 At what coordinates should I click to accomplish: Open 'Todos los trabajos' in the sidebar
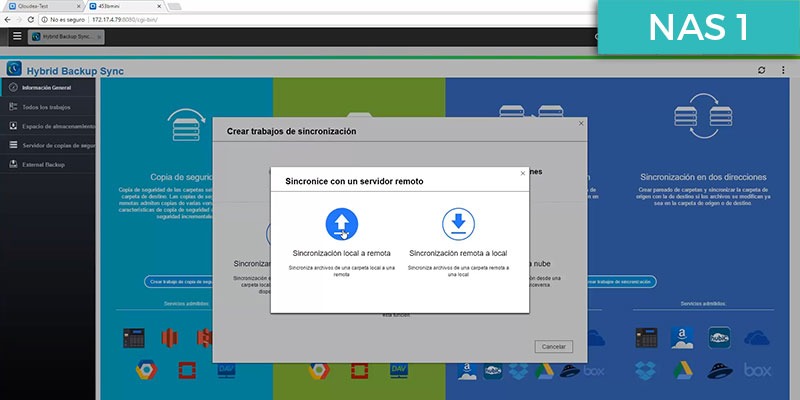pyautogui.click(x=48, y=107)
